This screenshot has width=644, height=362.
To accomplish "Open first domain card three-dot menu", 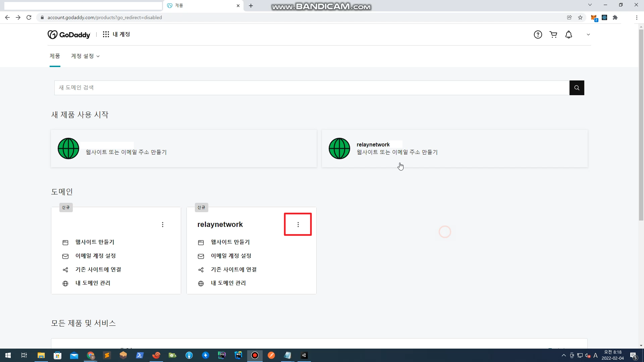I will [x=163, y=225].
